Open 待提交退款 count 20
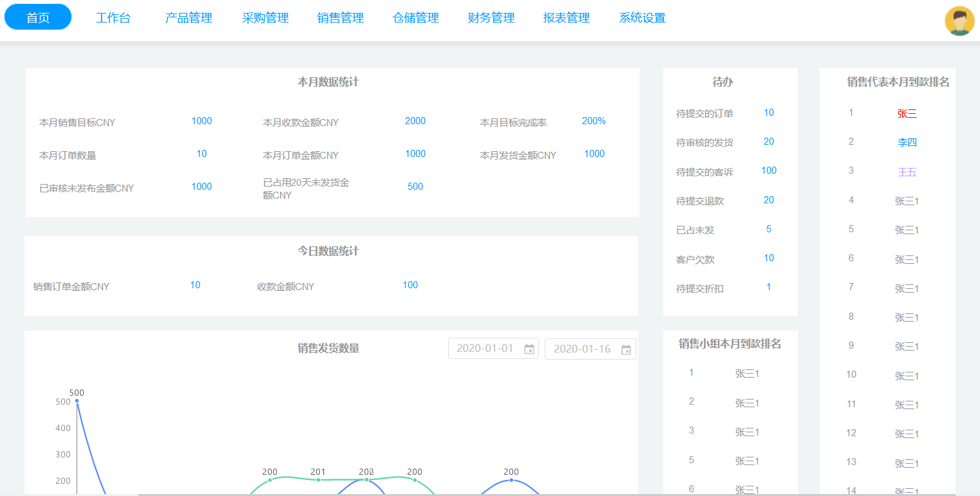Screen dimensions: 980x496 pos(769,200)
